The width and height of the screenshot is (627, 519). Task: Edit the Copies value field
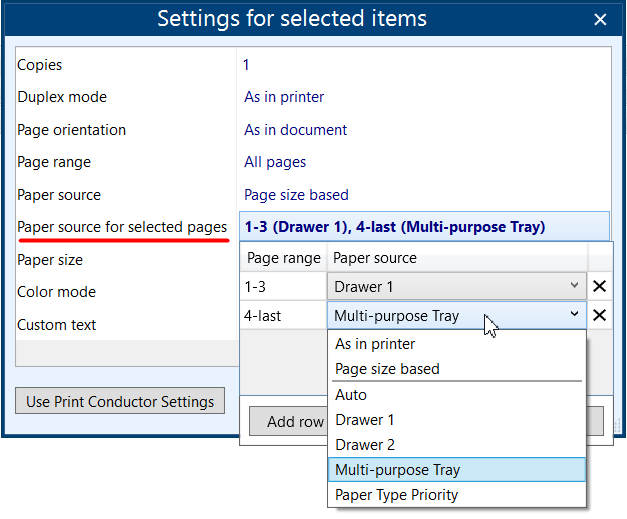pyautogui.click(x=246, y=65)
